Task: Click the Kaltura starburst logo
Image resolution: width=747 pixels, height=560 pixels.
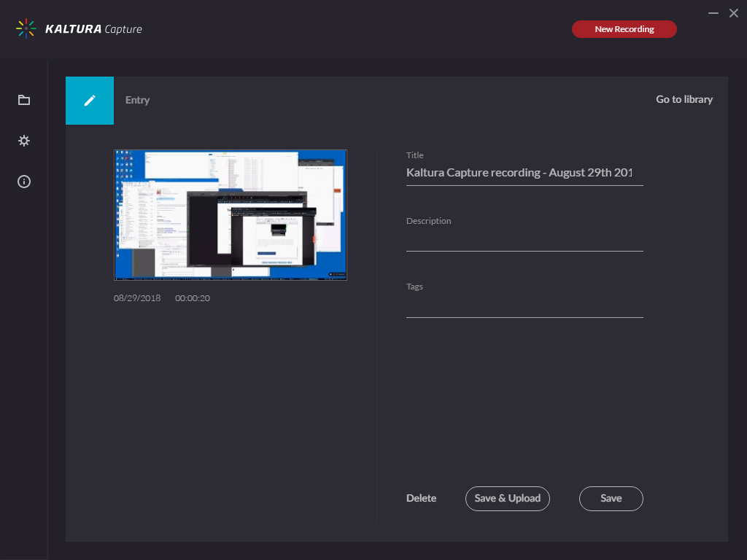Action: tap(26, 28)
